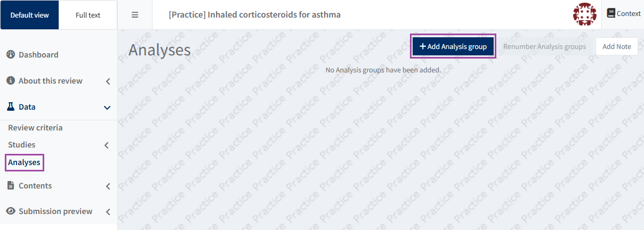644x230 pixels.
Task: Expand About this review chevron
Action: [108, 81]
